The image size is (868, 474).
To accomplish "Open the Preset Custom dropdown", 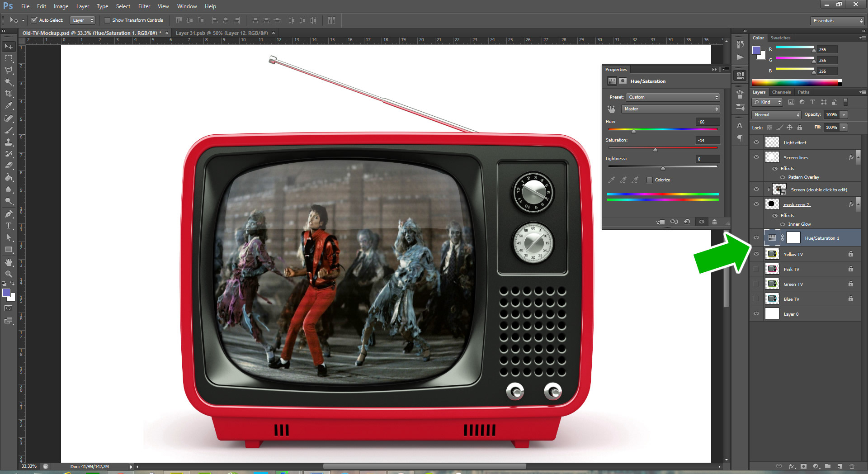I will click(673, 97).
